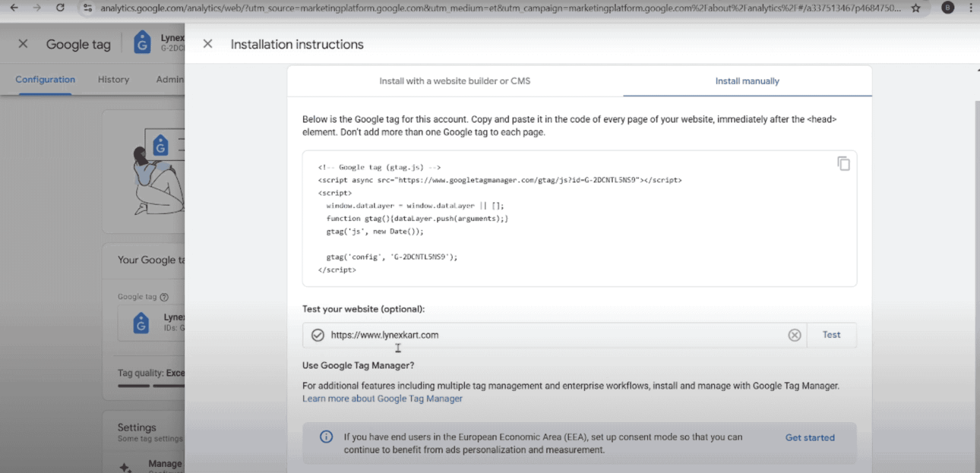The height and width of the screenshot is (473, 980).
Task: Switch to the History tab
Action: (113, 80)
